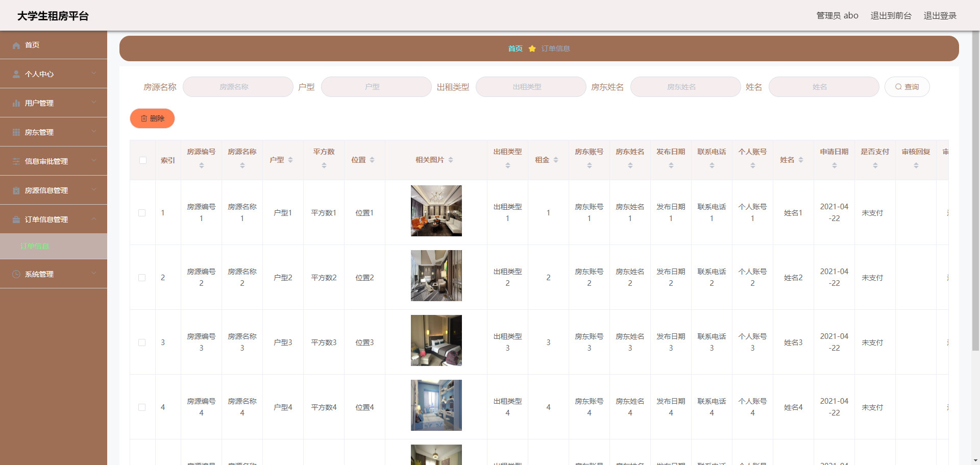The height and width of the screenshot is (465, 980).
Task: Click 退出登录 link
Action: pyautogui.click(x=940, y=16)
